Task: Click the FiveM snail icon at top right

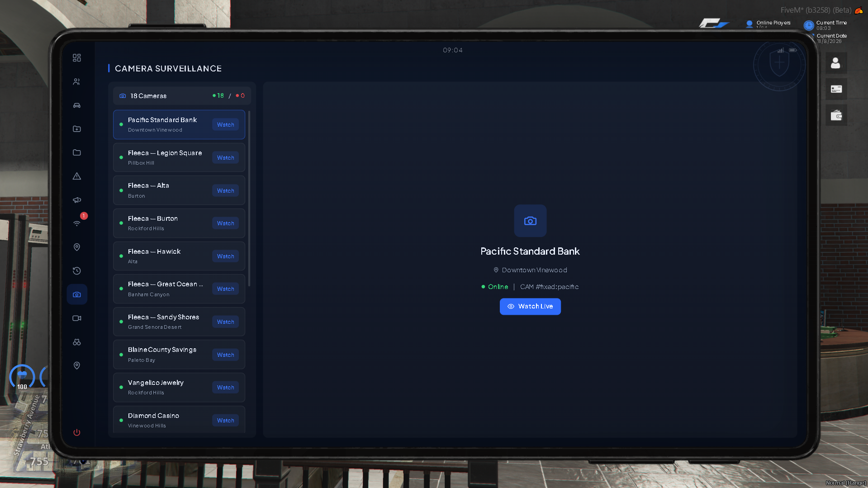Action: click(859, 10)
